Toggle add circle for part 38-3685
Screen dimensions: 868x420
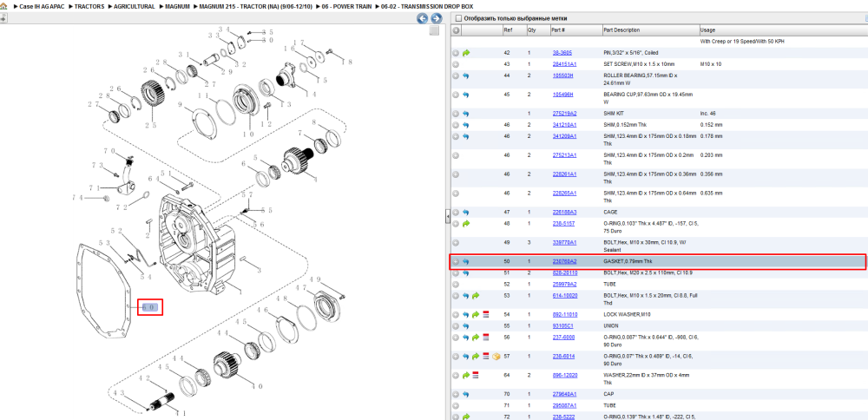click(x=457, y=53)
